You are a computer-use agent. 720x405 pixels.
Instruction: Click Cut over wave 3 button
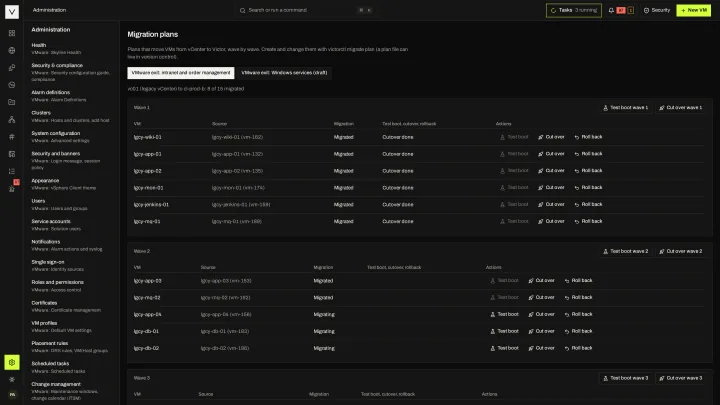pos(681,378)
